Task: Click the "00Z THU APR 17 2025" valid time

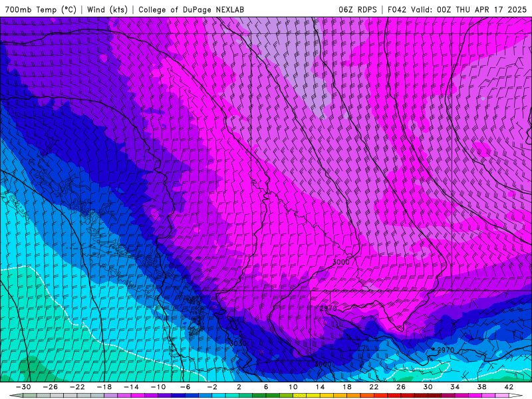Action: tap(481, 9)
